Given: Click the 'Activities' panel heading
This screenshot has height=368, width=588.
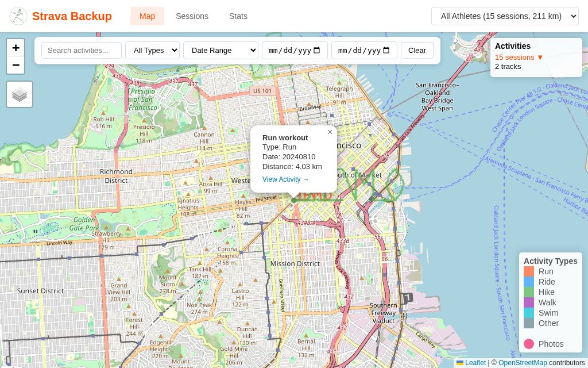Looking at the screenshot, I should pos(513,46).
